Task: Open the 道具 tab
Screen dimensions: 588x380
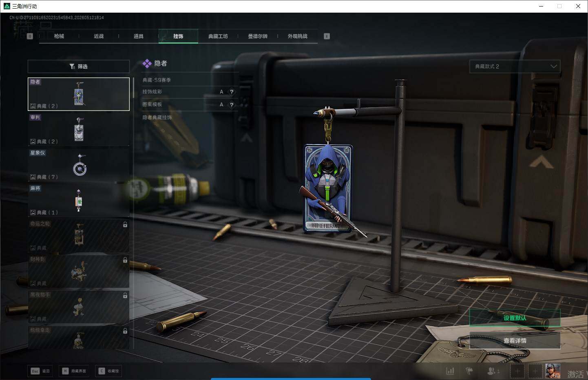Action: [139, 36]
